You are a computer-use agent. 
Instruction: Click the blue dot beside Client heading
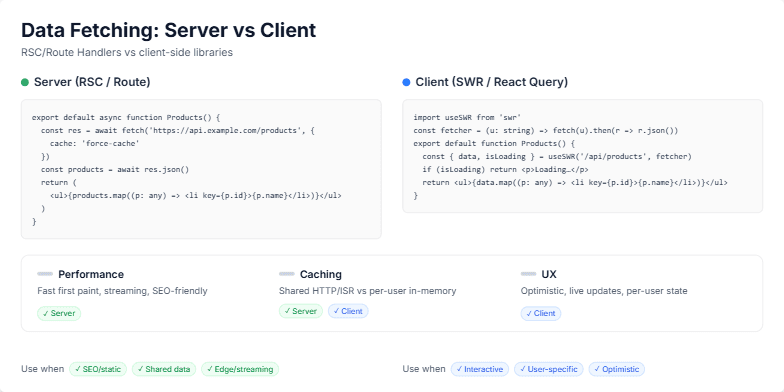point(406,82)
